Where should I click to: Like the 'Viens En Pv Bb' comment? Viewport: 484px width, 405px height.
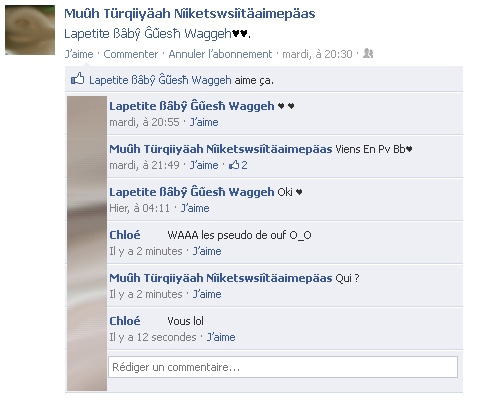coord(204,165)
